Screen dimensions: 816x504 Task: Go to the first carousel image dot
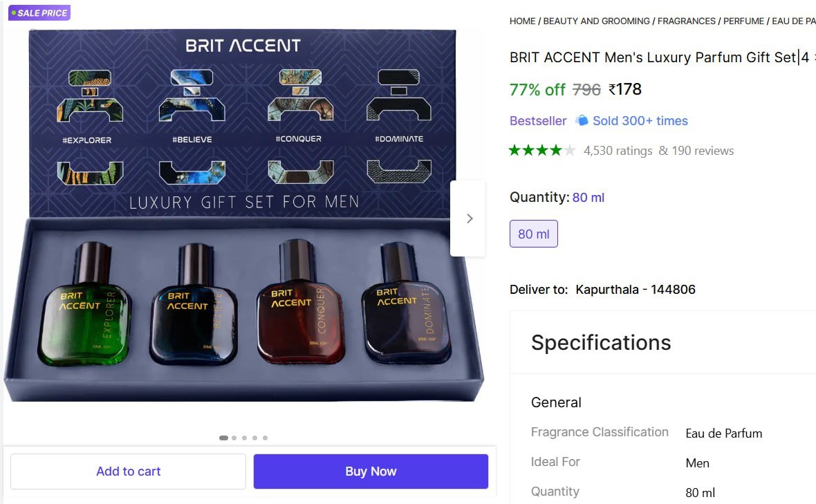tap(223, 438)
